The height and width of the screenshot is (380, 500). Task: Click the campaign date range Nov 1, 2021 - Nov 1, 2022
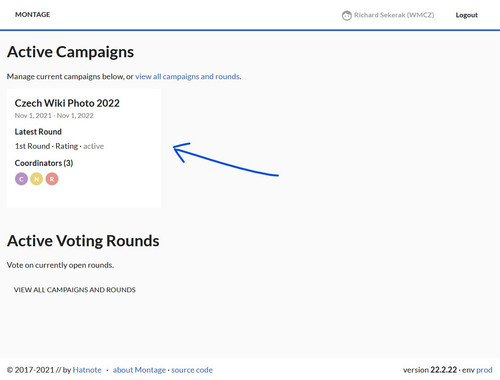(54, 116)
